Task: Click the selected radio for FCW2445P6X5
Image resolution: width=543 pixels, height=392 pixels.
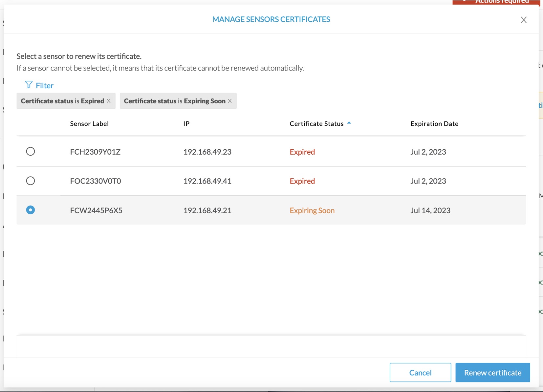Action: [x=31, y=210]
